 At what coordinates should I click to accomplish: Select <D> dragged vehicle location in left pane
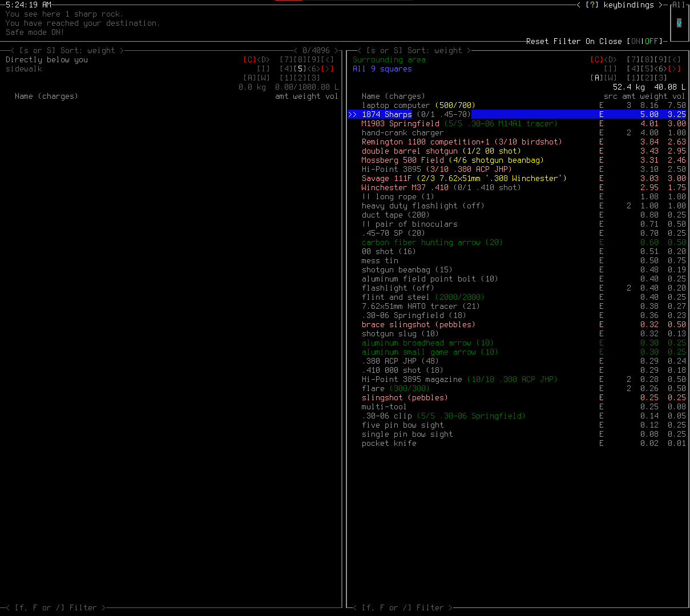(264, 59)
